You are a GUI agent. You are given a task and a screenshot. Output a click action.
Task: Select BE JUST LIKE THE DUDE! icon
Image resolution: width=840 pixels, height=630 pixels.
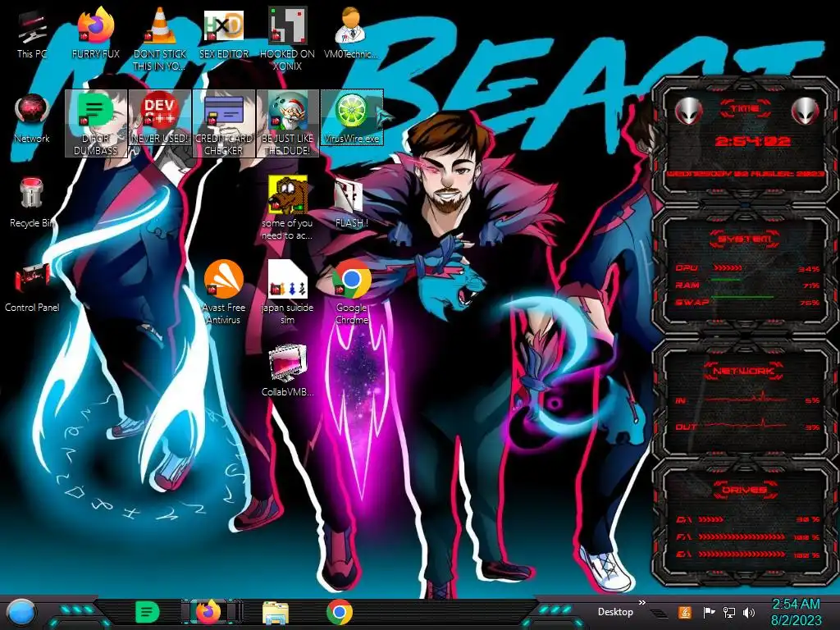pos(287,123)
